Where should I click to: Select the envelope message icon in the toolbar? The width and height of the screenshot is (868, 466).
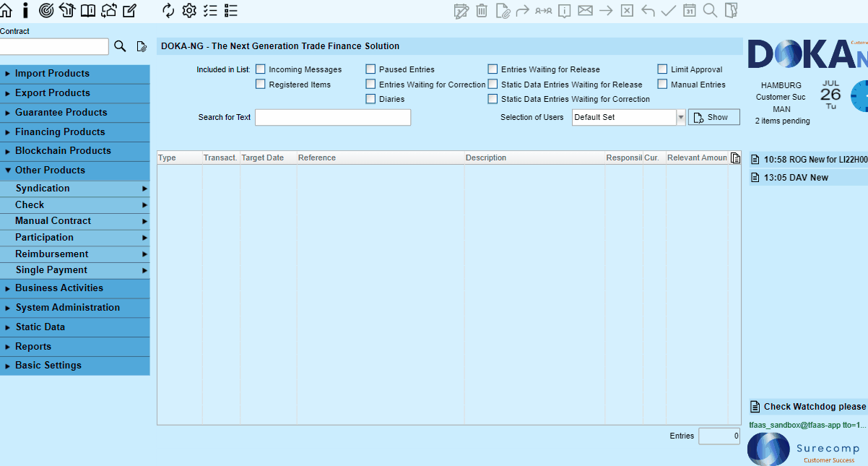pos(585,10)
